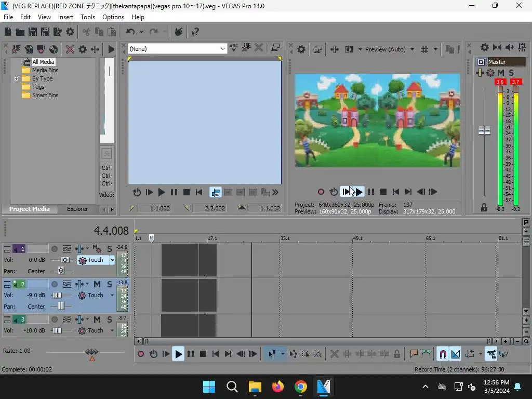Switch to the Explorer tab
532x399 pixels.
(77, 209)
